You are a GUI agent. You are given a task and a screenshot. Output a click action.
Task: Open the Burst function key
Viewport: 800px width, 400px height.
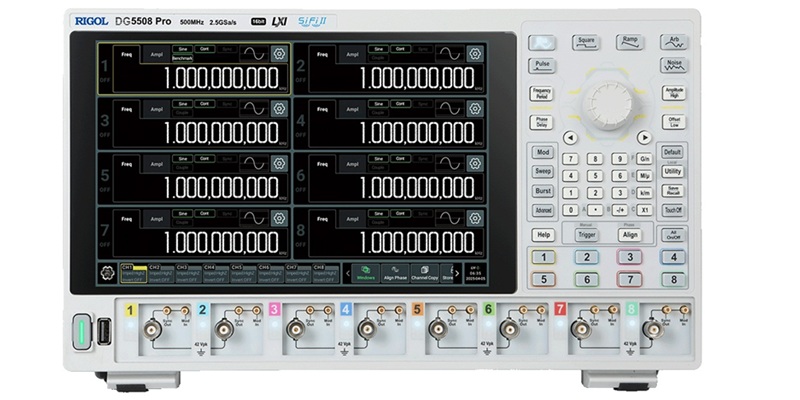point(543,191)
